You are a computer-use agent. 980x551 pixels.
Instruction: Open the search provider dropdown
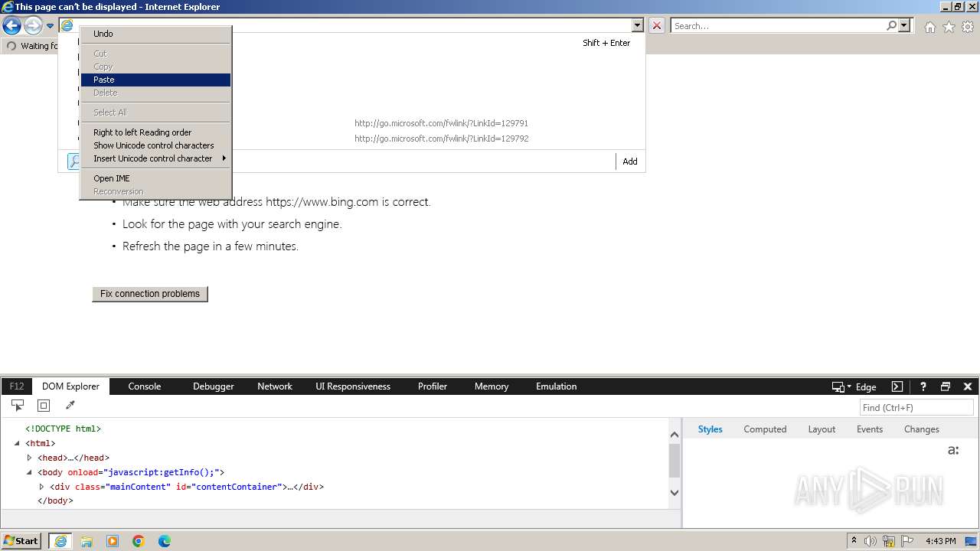[x=905, y=26]
